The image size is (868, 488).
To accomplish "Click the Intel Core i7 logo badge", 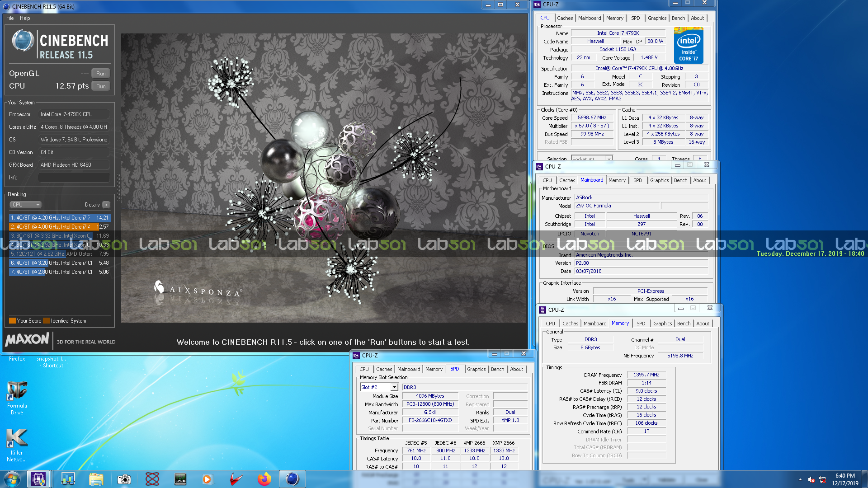I will pos(689,45).
